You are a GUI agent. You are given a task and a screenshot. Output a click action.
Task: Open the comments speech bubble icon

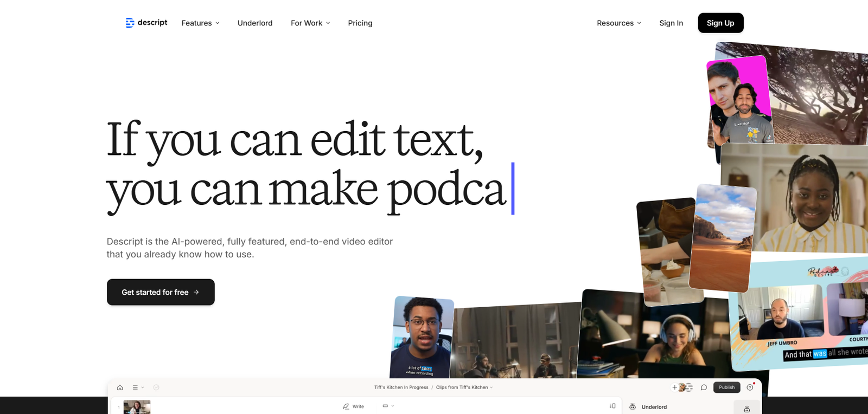(704, 387)
